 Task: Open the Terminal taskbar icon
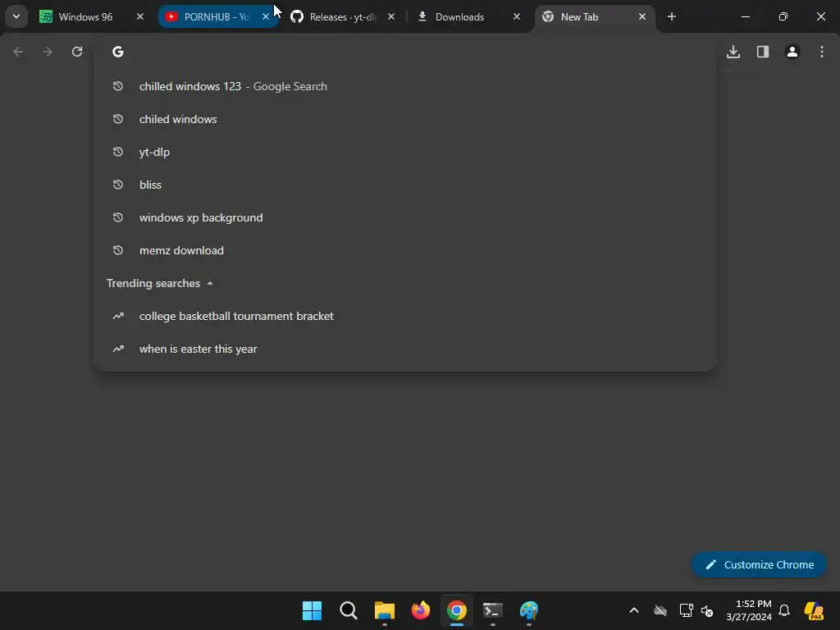493,610
